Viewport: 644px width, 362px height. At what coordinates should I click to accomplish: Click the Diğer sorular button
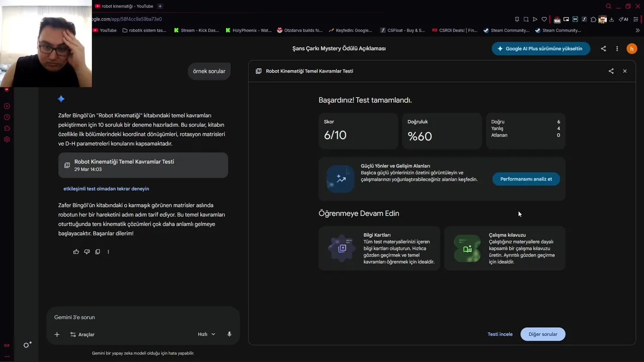[x=542, y=334]
